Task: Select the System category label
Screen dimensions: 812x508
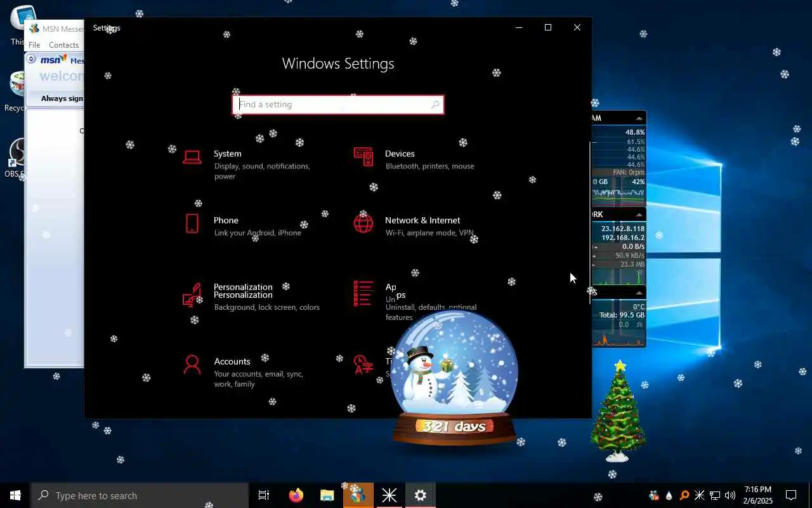Action: pos(228,154)
